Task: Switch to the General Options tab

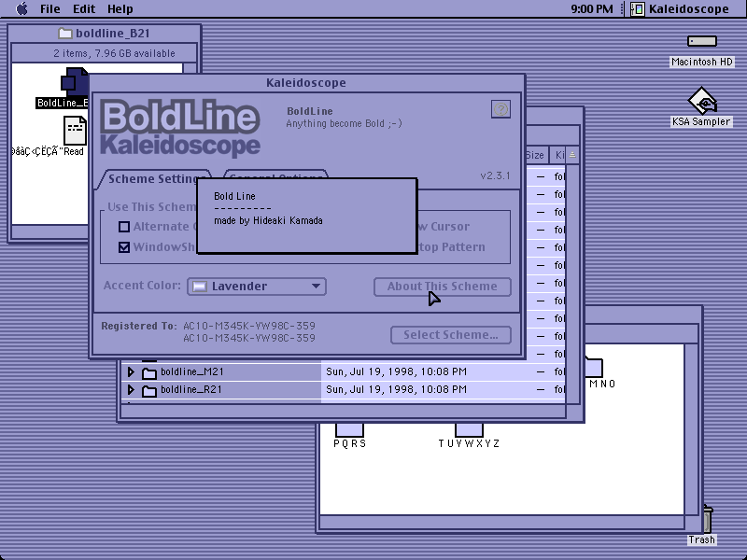Action: (275, 175)
